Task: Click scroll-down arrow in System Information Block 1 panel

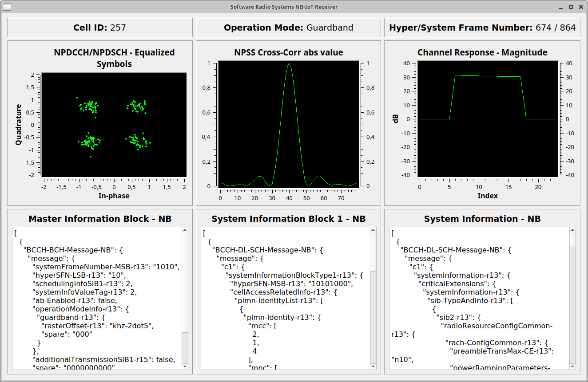Action: (373, 366)
